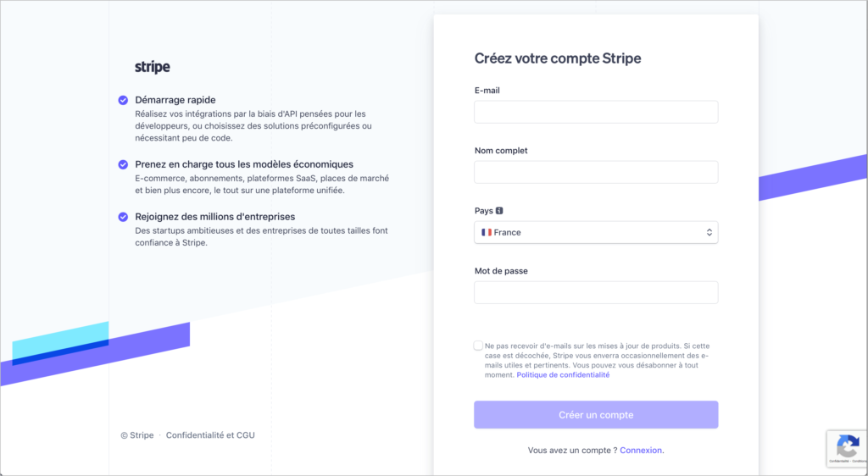Click the checkmark icon beside Démarrage rapide
The width and height of the screenshot is (868, 476).
tap(123, 100)
